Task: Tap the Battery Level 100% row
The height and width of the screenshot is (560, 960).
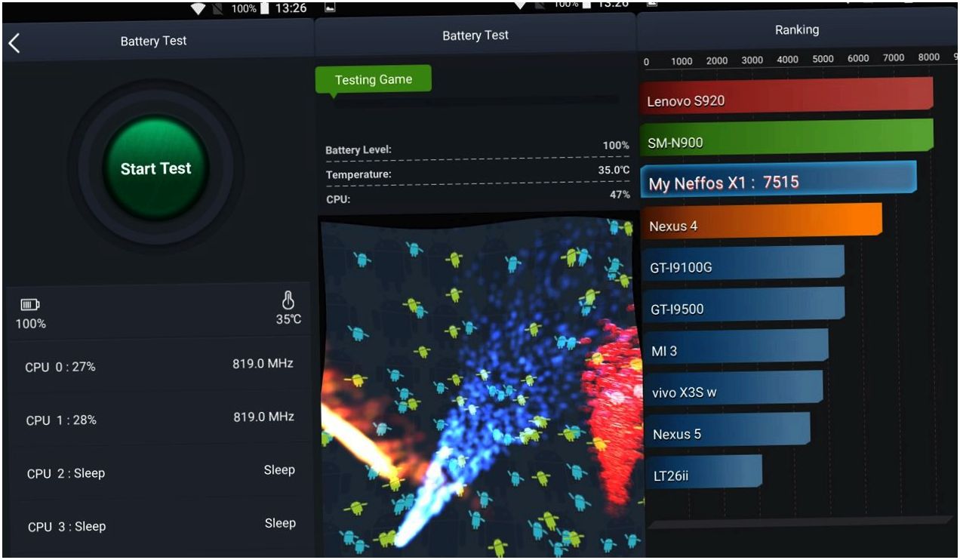Action: click(477, 148)
